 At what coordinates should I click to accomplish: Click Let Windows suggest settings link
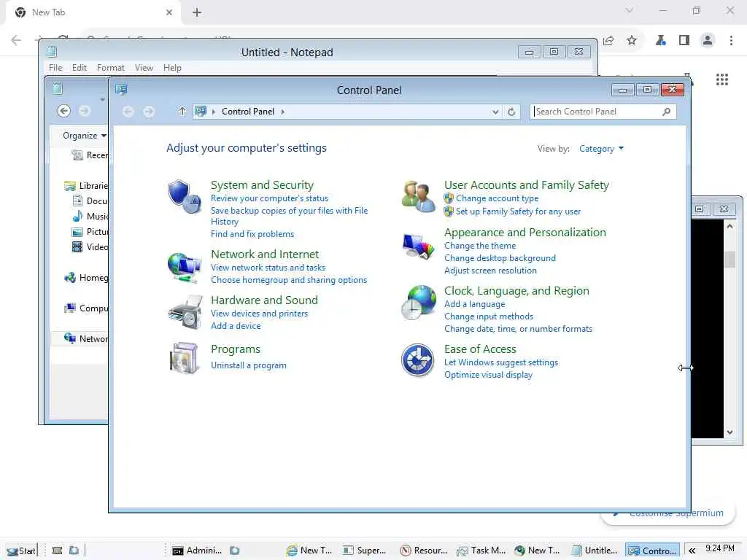[x=500, y=362]
